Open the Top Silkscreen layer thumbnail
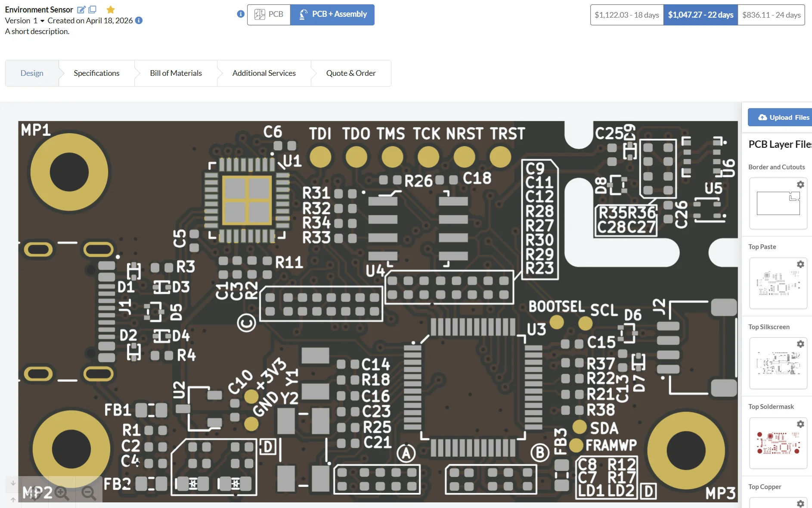This screenshot has width=812, height=508. [778, 363]
